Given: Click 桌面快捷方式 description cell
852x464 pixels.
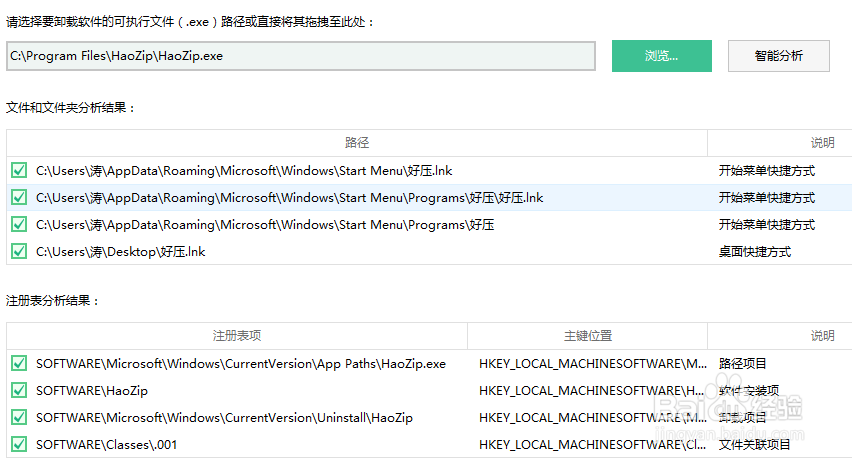Looking at the screenshot, I should (x=755, y=252).
